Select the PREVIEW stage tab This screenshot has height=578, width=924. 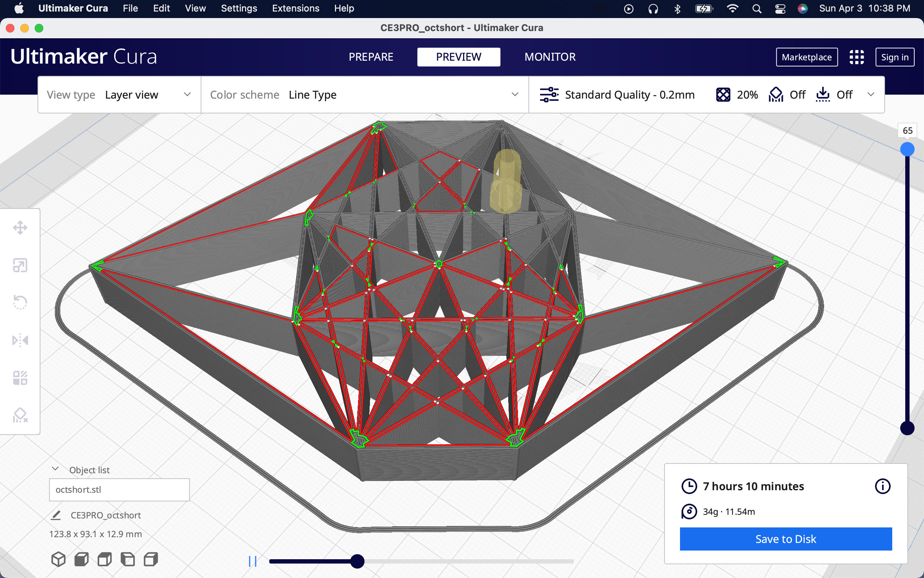[x=458, y=57]
